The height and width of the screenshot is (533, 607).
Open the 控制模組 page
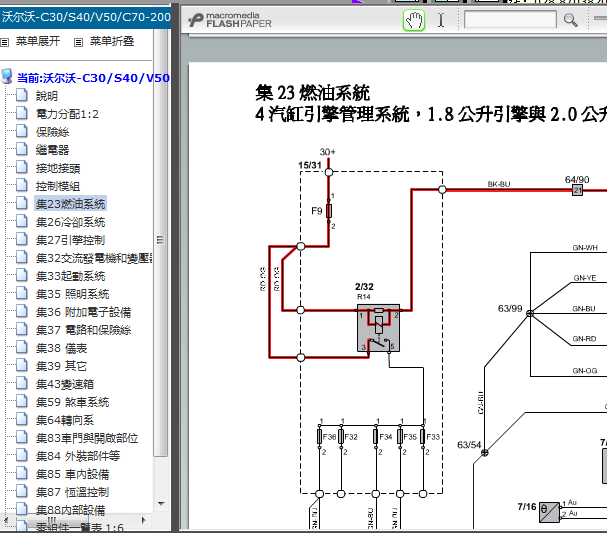[58, 186]
